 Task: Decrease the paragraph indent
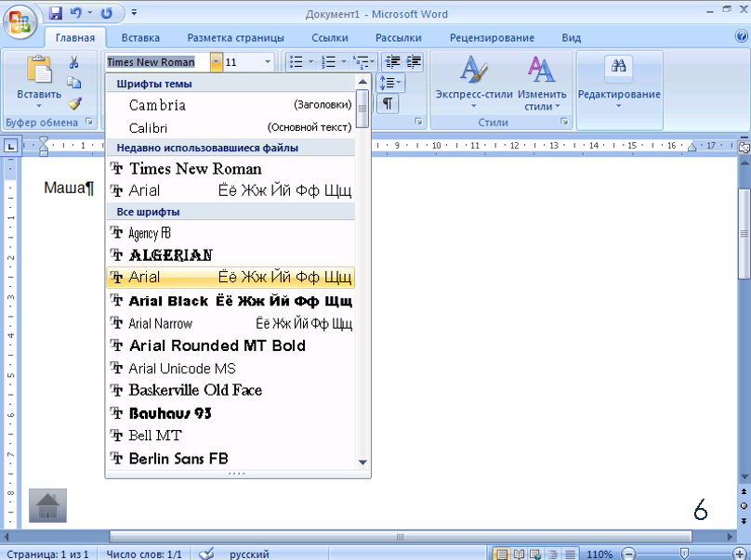pos(393,61)
